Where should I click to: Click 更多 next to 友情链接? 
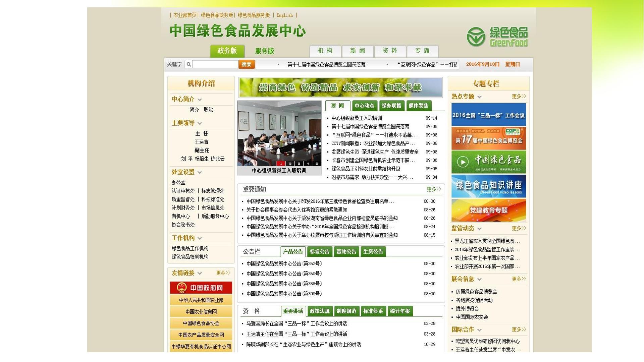(x=223, y=273)
